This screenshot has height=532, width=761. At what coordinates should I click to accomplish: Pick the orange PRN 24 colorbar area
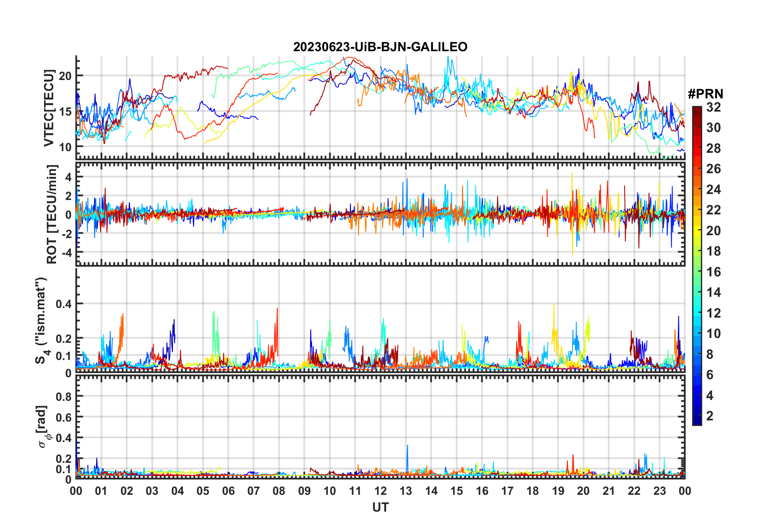(697, 190)
